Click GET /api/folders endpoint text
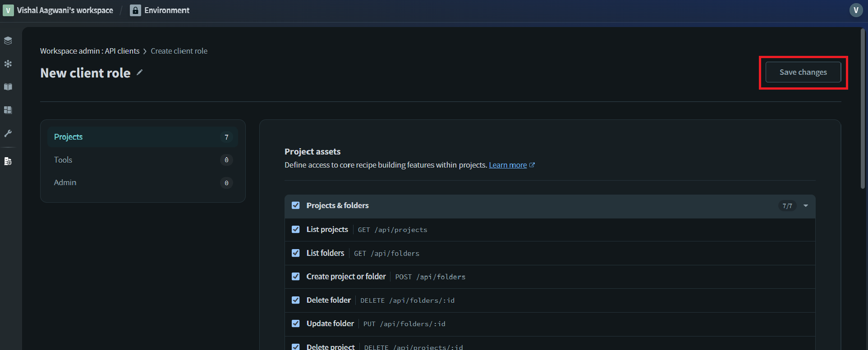Screen dimensions: 868x350 click(386, 254)
